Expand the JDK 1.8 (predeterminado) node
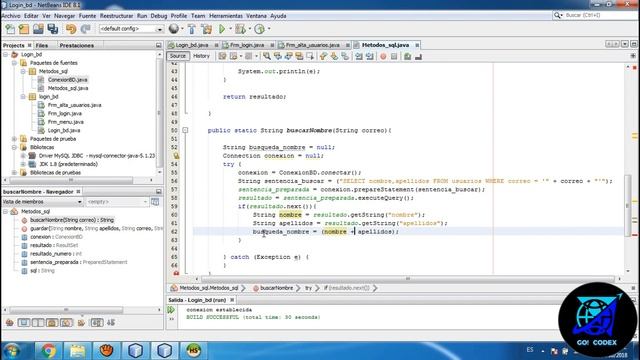 click(23, 164)
